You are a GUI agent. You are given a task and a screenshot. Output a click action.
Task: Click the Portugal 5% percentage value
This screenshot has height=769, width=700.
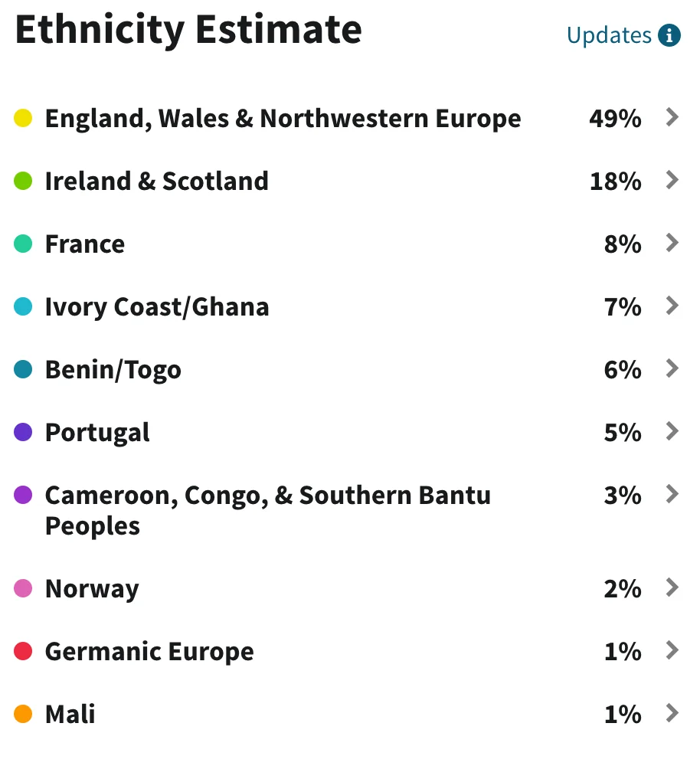click(622, 430)
